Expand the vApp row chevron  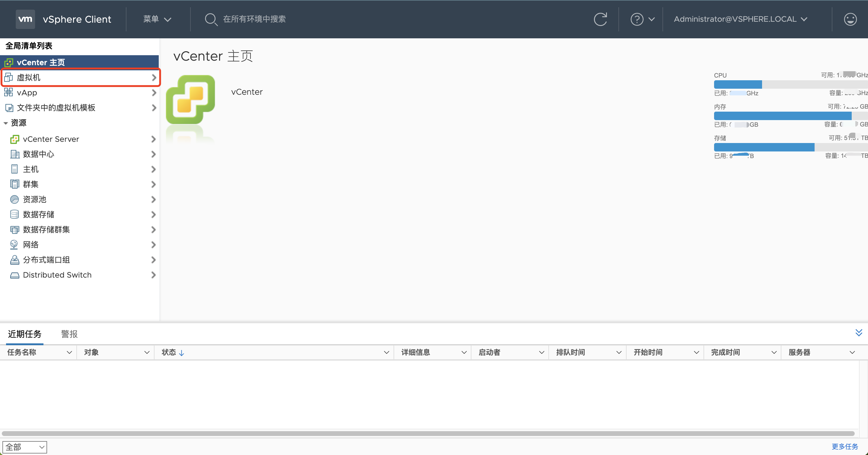tap(154, 93)
